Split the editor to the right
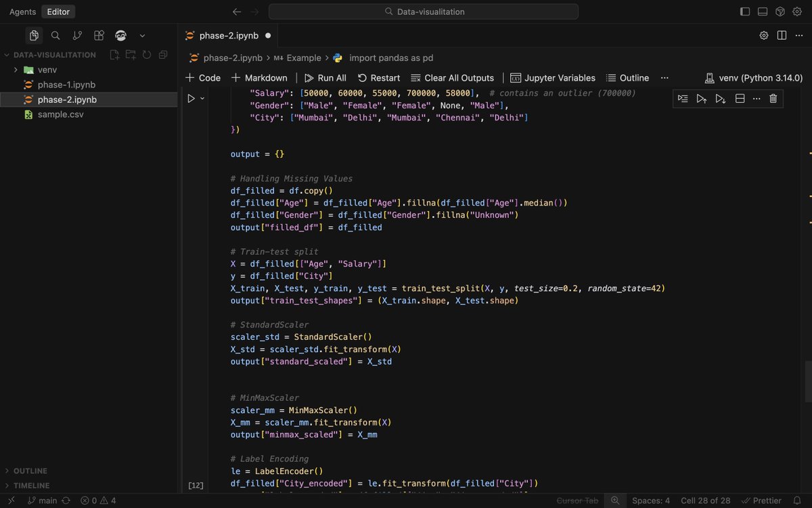Screen dimensions: 812x508 (x=782, y=35)
